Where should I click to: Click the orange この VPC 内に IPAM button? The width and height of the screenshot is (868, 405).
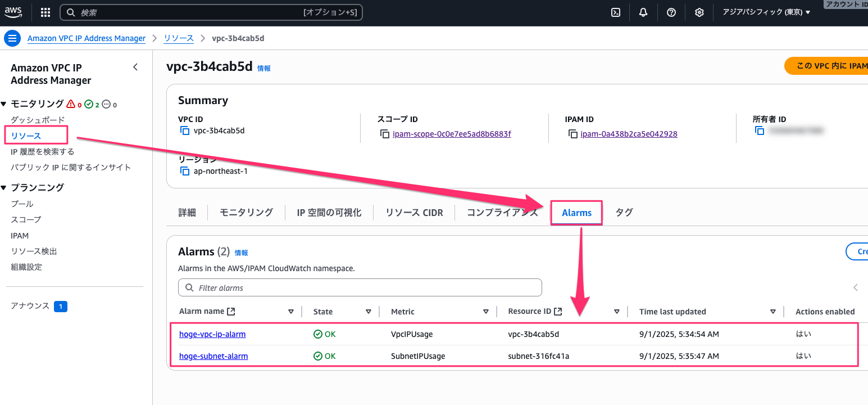pyautogui.click(x=826, y=66)
